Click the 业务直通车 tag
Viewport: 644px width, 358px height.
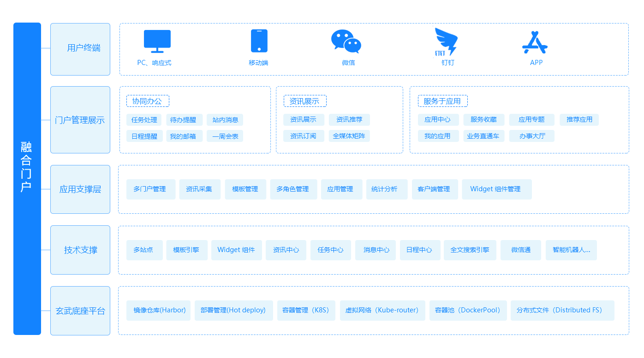[x=484, y=136]
